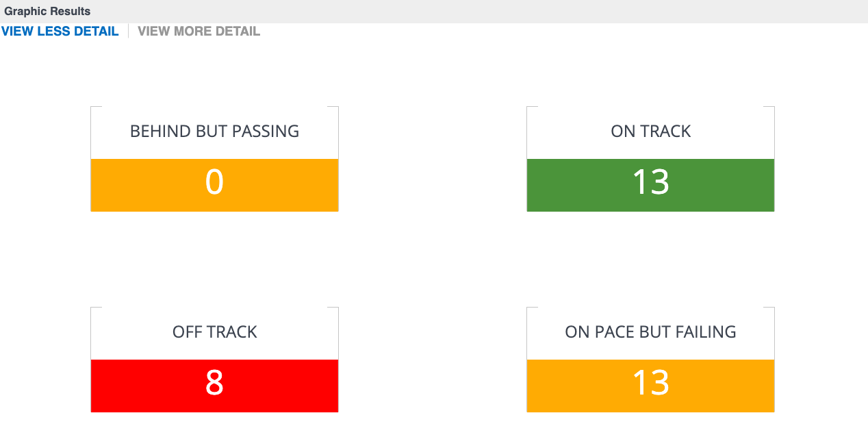This screenshot has height=424, width=868.
Task: Select the ON TRACK title label
Action: click(x=650, y=131)
